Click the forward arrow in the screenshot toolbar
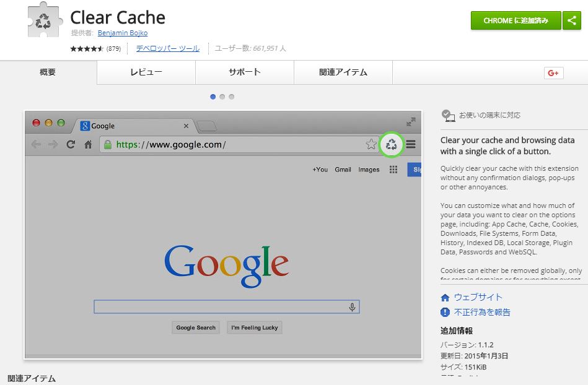This screenshot has height=385, width=588. 53,144
